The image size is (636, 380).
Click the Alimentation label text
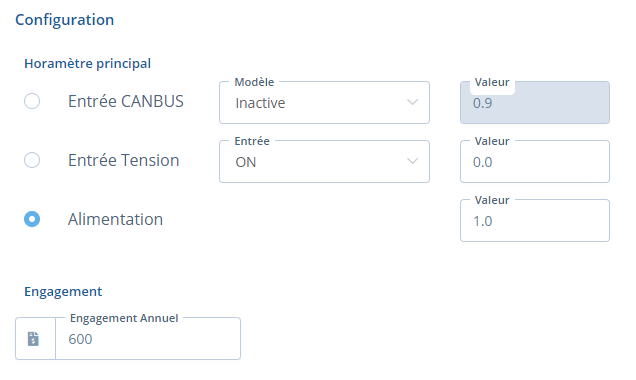pos(116,219)
